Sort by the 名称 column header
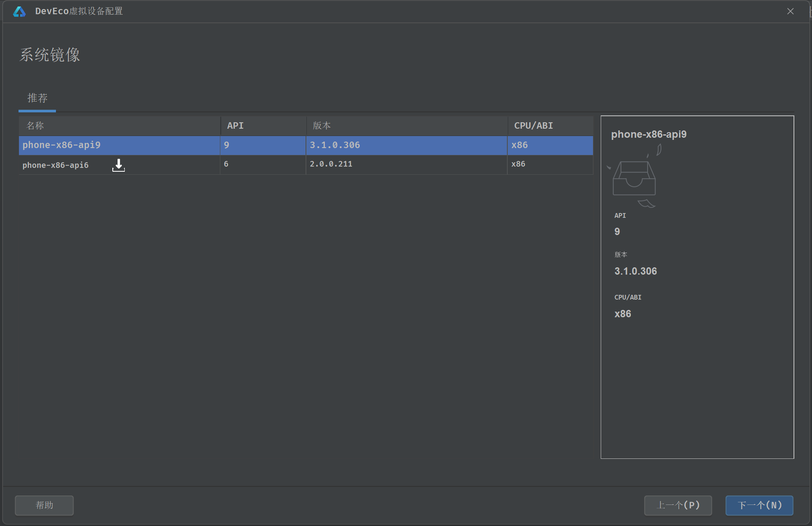Viewport: 812px width, 526px height. (x=120, y=126)
